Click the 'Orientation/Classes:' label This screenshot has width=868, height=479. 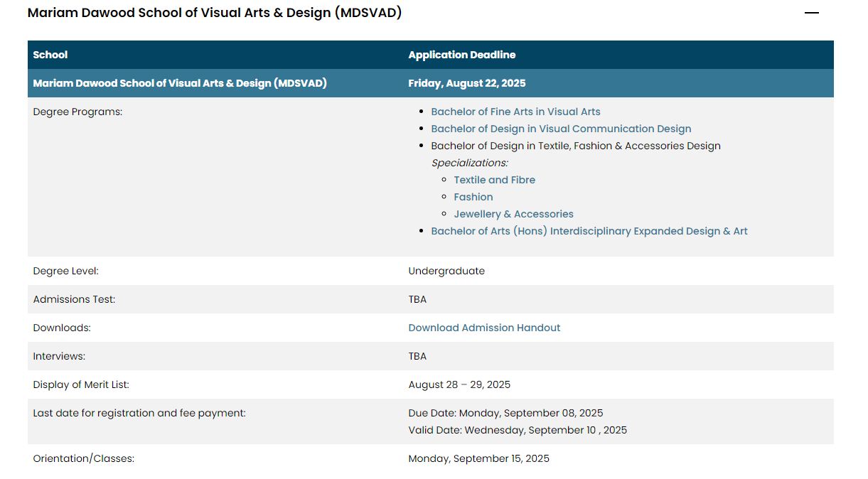point(84,458)
